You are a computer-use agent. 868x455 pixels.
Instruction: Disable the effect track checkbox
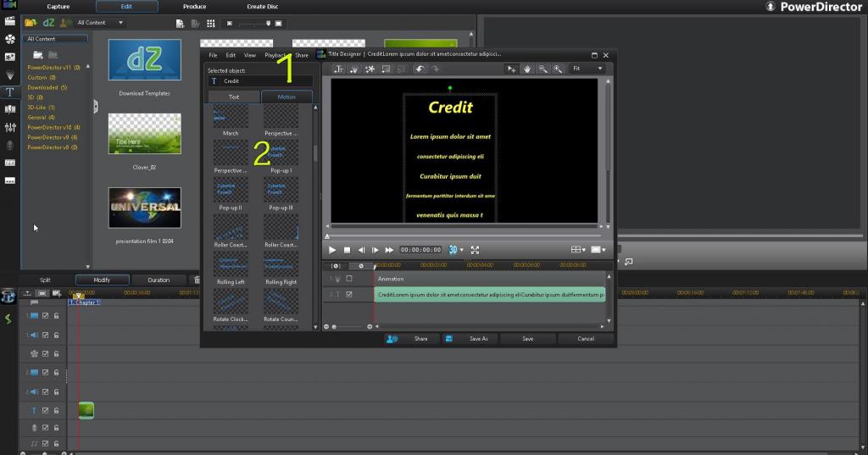click(x=46, y=353)
